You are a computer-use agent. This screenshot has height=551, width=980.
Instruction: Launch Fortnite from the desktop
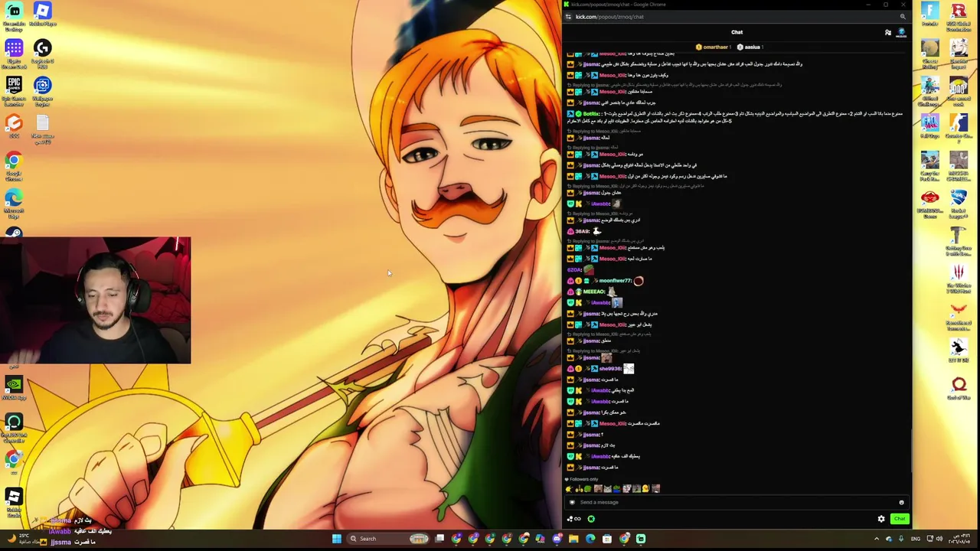[929, 15]
